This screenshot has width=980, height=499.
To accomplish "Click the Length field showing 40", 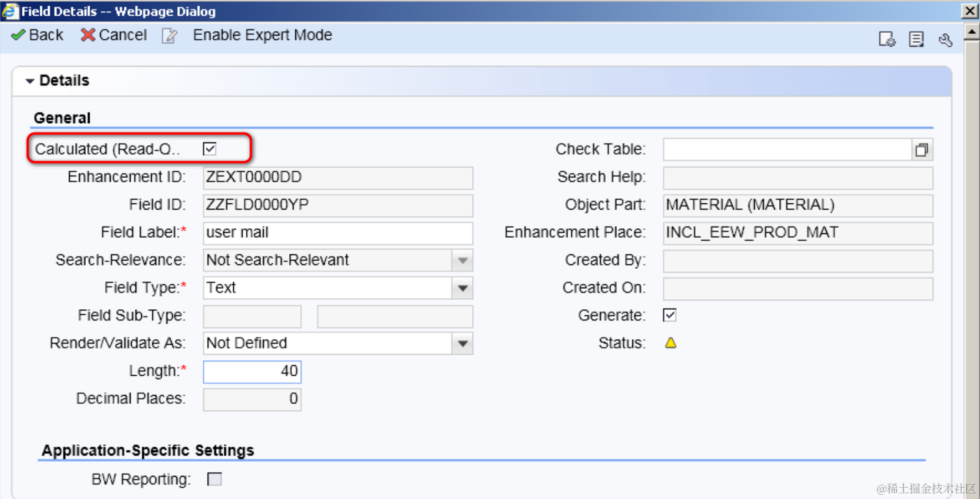I will point(252,371).
